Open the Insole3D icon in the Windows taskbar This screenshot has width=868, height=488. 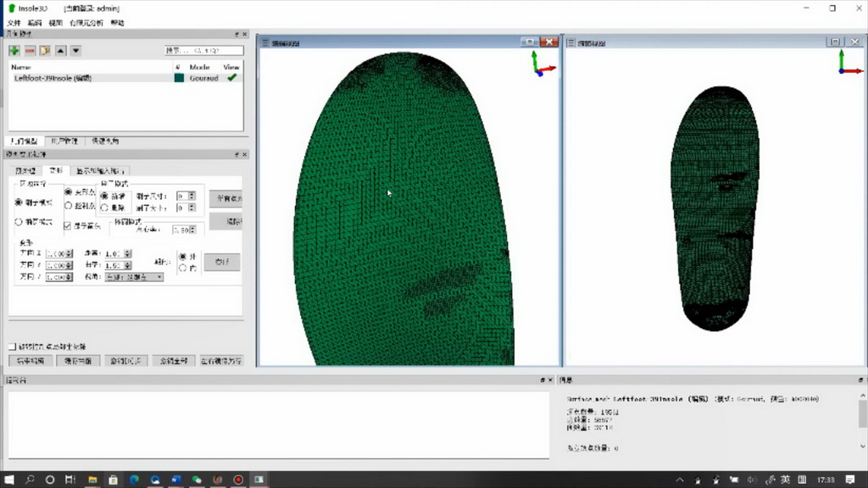pyautogui.click(x=259, y=480)
